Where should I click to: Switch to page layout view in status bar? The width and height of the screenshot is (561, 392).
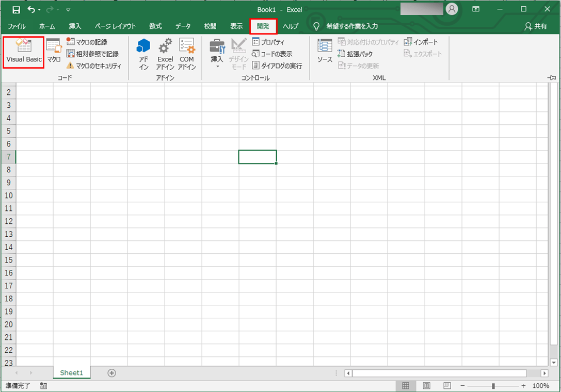coord(427,386)
